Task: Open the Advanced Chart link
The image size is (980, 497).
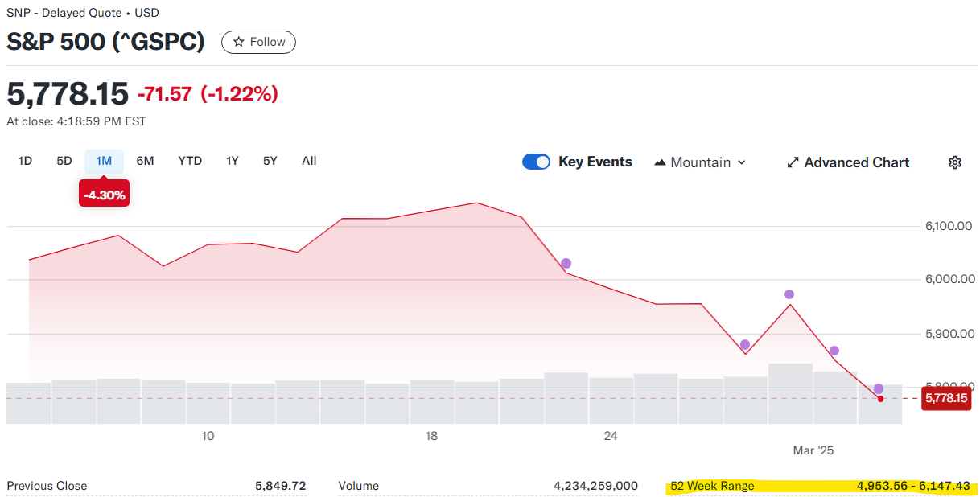Action: coord(847,162)
